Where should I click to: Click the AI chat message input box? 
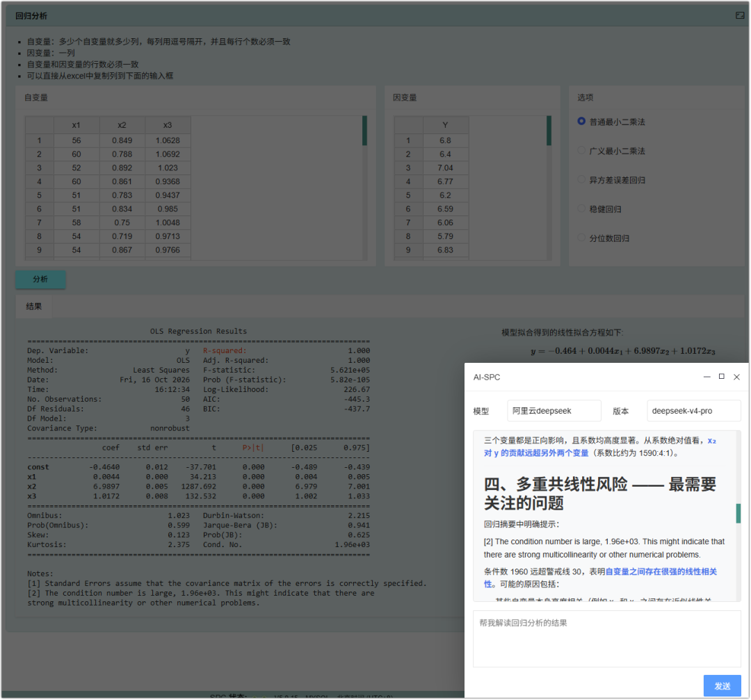point(607,639)
